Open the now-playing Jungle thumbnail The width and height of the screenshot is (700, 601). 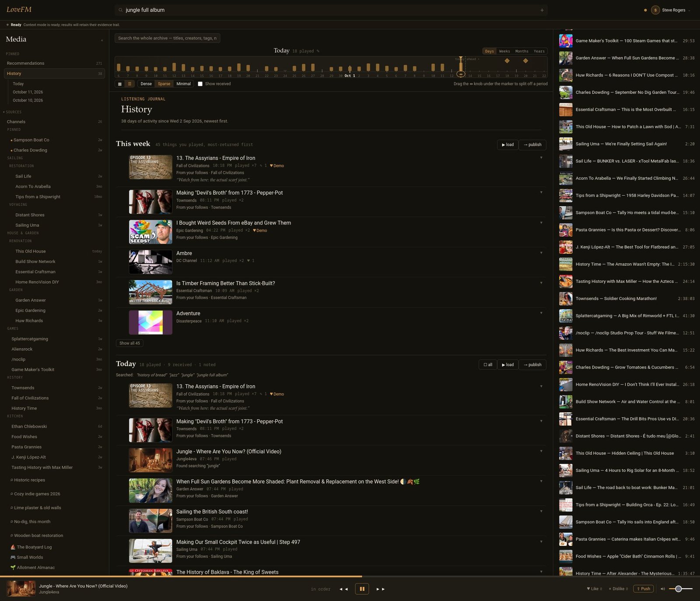click(x=21, y=589)
